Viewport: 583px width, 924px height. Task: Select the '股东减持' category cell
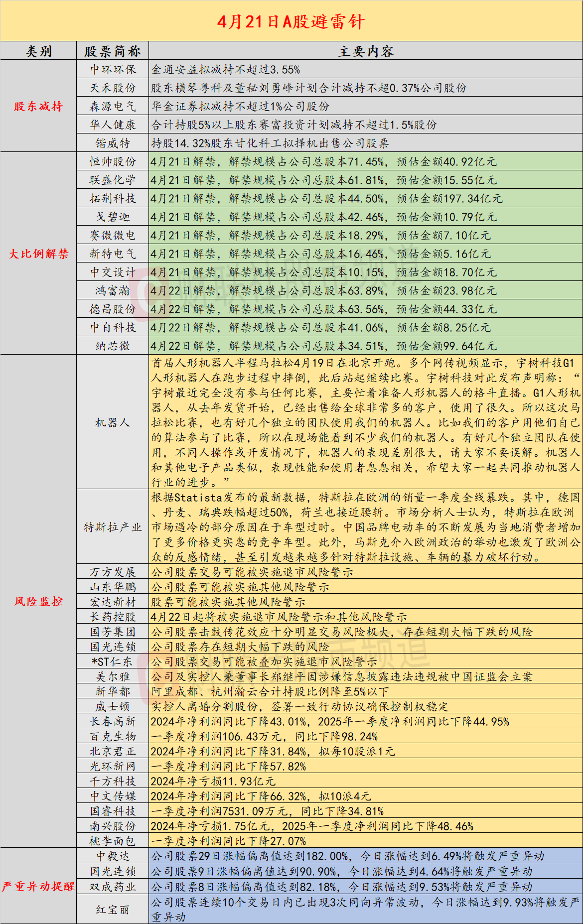38,106
